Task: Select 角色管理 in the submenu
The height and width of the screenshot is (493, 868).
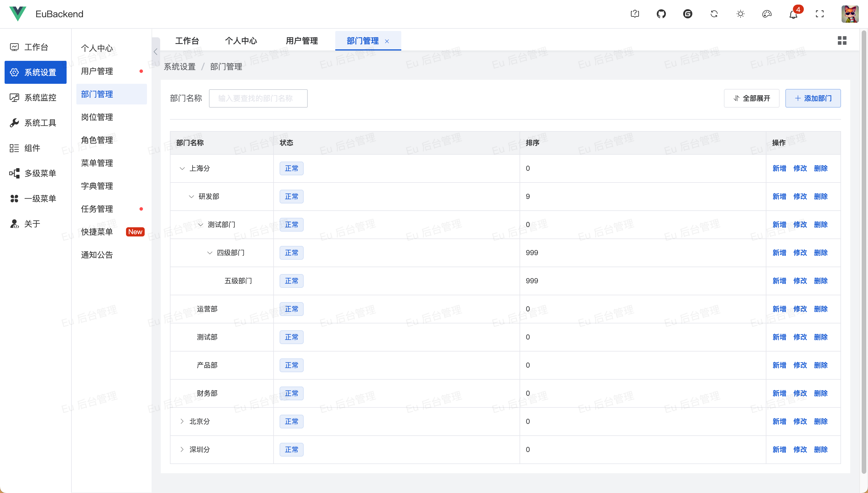Action: click(x=111, y=140)
